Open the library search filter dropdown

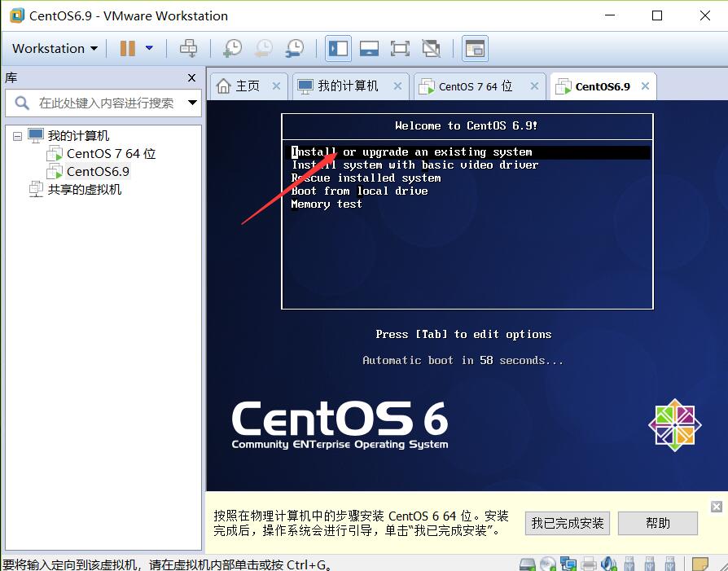pos(192,103)
